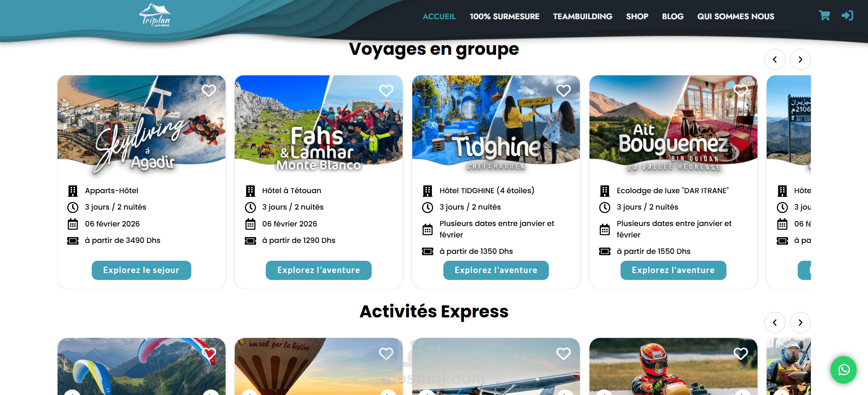Image resolution: width=868 pixels, height=395 pixels.
Task: Open the WhatsApp chat bubble
Action: pos(843,369)
